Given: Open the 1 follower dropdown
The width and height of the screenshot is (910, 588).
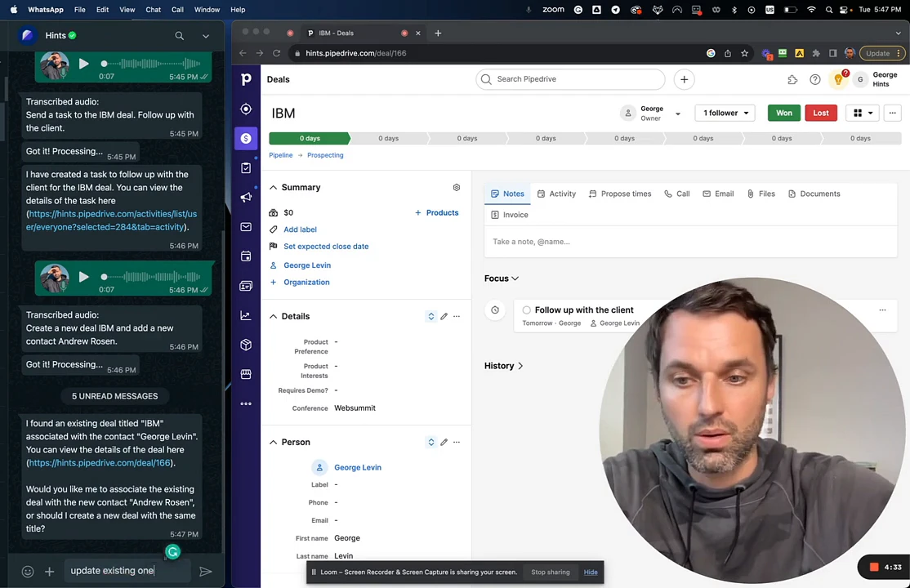Looking at the screenshot, I should pos(725,113).
